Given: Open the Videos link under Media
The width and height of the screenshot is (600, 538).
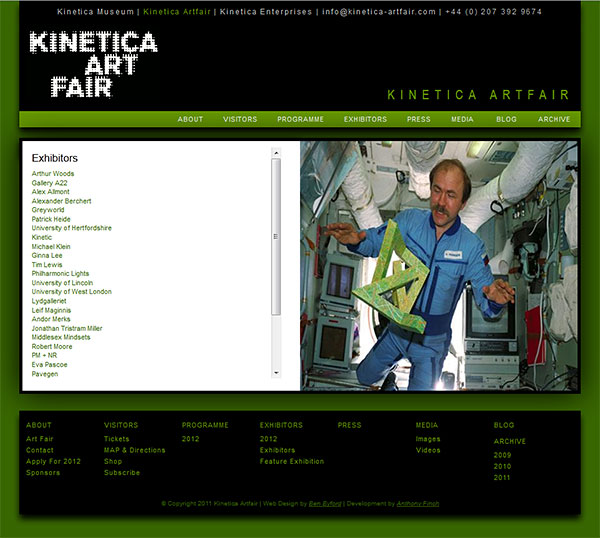Looking at the screenshot, I should click(427, 450).
